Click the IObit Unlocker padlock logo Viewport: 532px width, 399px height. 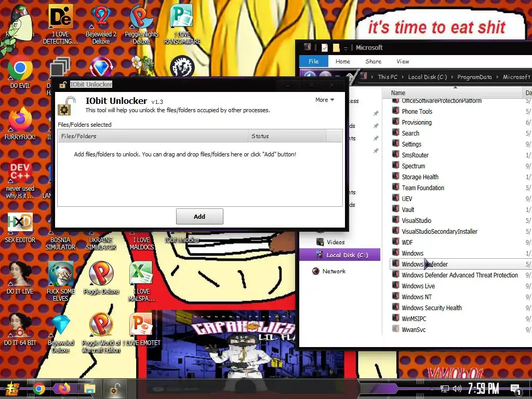point(66,105)
